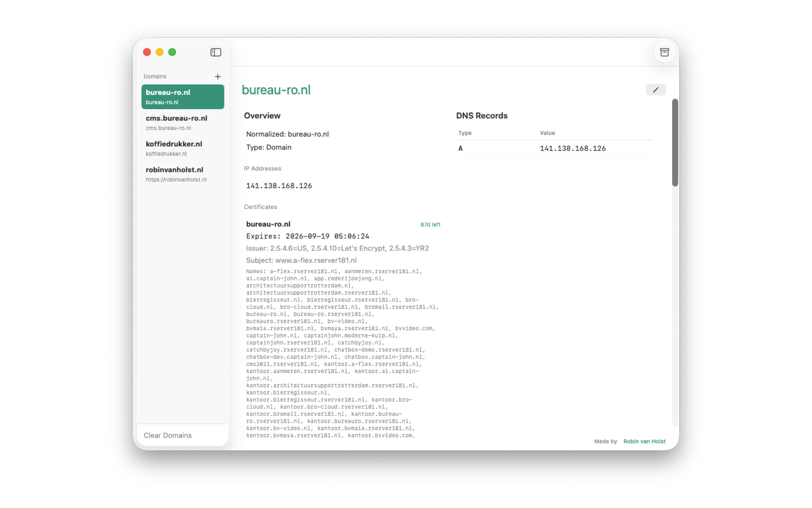Click the Domains sidebar header label
This screenshot has height=508, width=812.
155,76
